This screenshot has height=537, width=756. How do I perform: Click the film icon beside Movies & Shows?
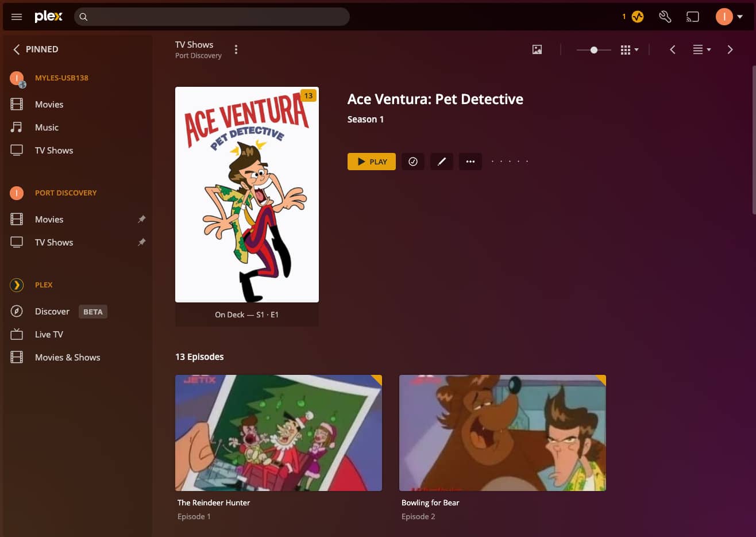pyautogui.click(x=17, y=357)
